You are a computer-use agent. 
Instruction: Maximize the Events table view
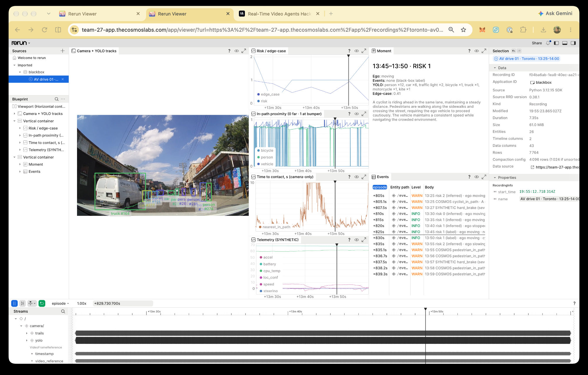pyautogui.click(x=484, y=177)
